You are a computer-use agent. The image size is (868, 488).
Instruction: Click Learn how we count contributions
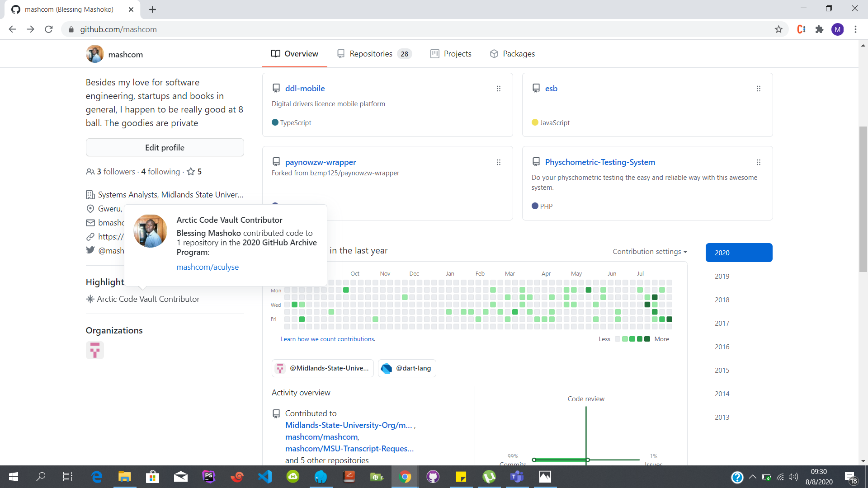[x=328, y=339]
